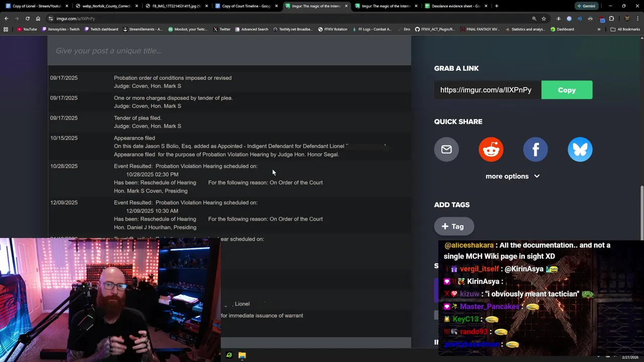
Task: Share the post on Bluesky
Action: tap(580, 149)
